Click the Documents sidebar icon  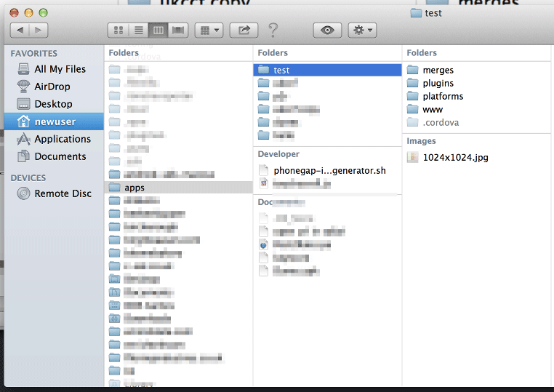pos(24,156)
